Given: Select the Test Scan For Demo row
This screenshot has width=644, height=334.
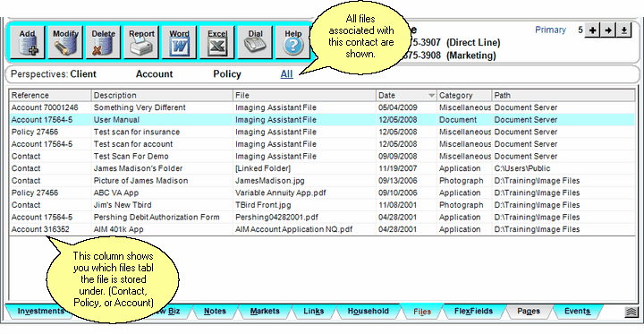Looking at the screenshot, I should (x=322, y=157).
